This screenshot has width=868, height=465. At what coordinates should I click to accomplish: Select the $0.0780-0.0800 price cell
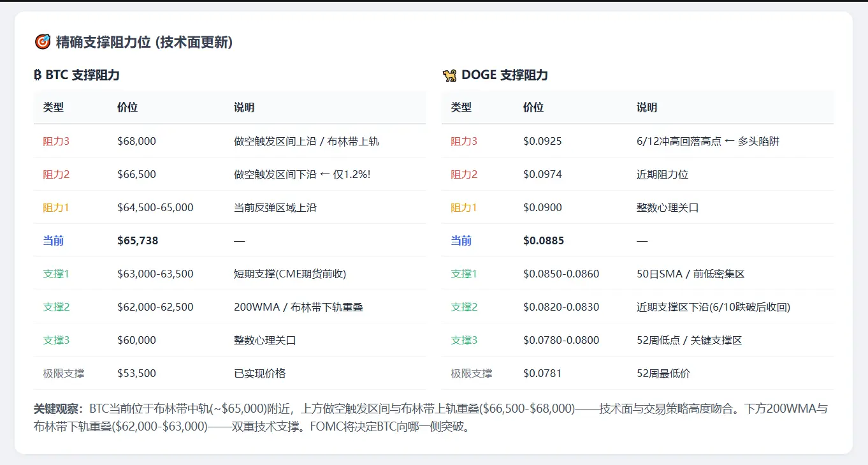[561, 340]
